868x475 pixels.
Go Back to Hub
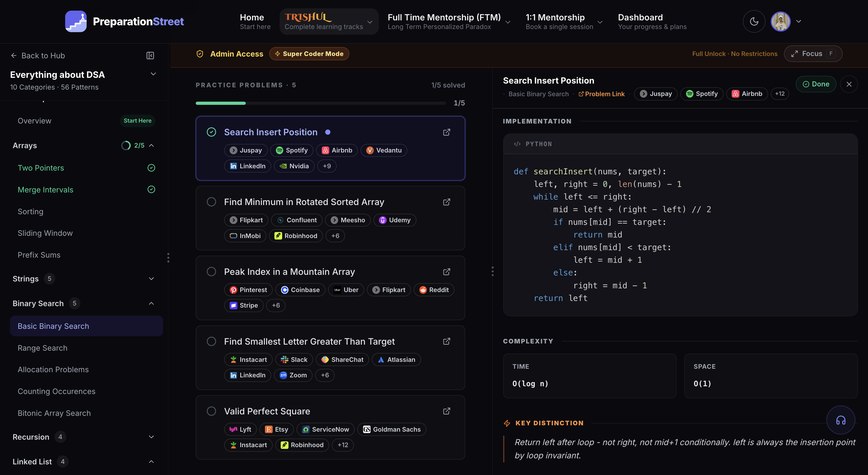tap(38, 56)
